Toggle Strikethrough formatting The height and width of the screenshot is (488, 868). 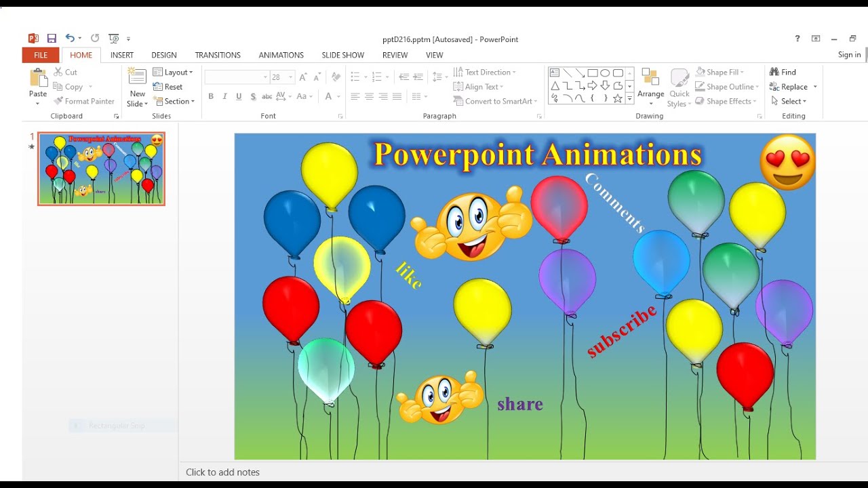(x=267, y=96)
